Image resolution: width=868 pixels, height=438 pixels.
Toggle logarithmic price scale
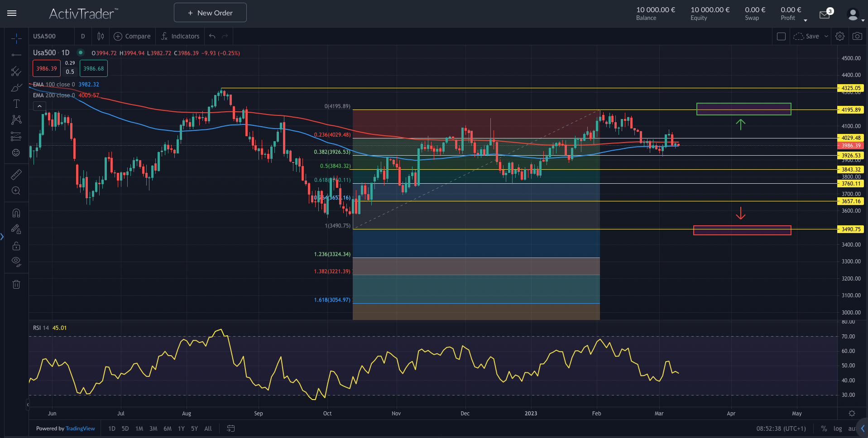click(x=838, y=428)
